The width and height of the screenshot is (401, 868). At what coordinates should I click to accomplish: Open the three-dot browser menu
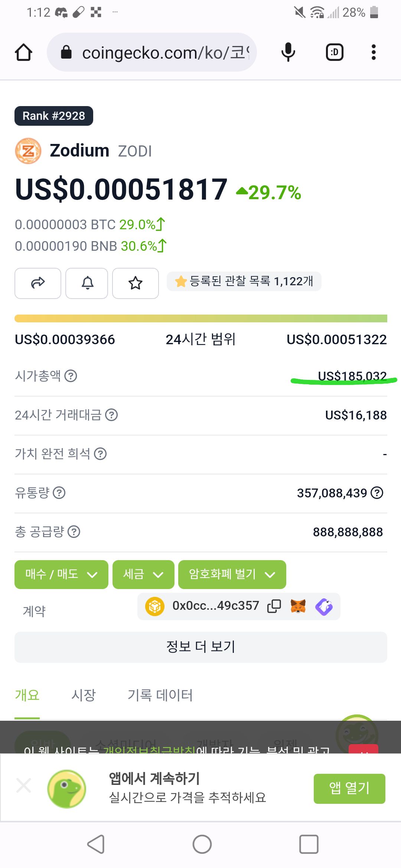tap(374, 52)
